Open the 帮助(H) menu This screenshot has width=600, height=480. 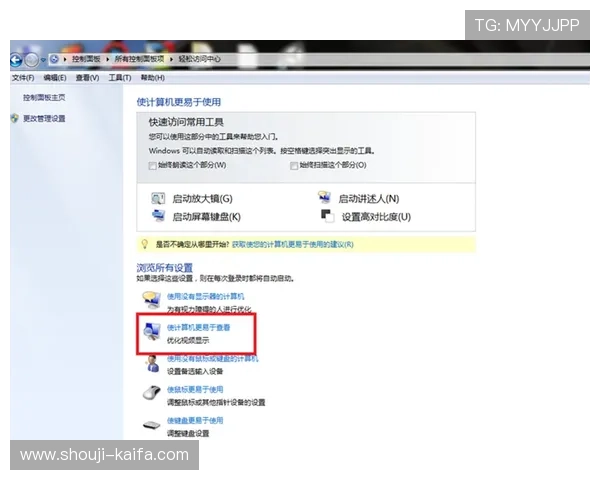pyautogui.click(x=153, y=78)
